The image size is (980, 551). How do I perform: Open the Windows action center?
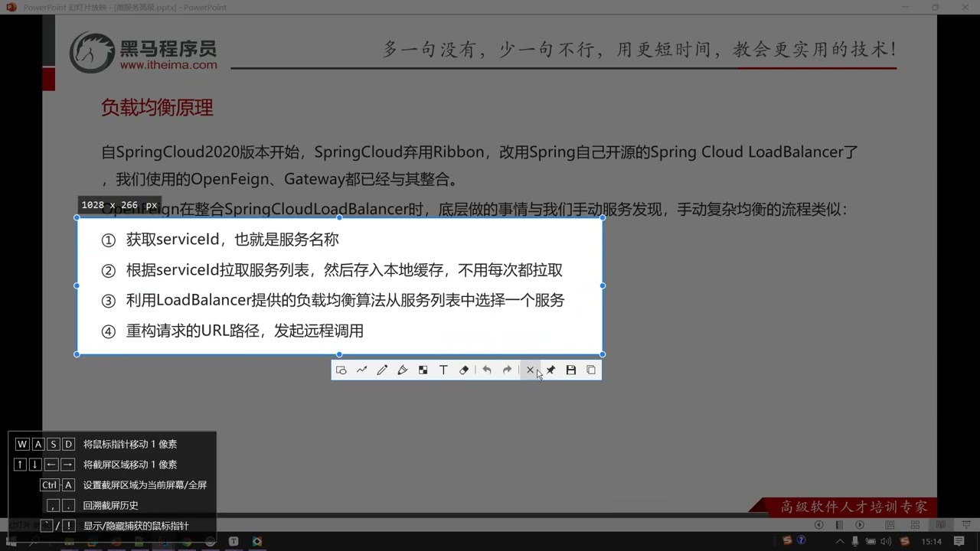tap(959, 542)
